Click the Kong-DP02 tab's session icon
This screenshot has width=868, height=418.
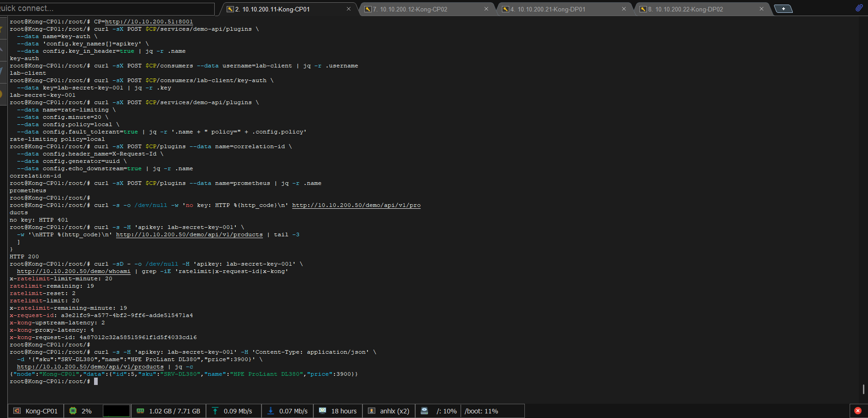(x=643, y=9)
